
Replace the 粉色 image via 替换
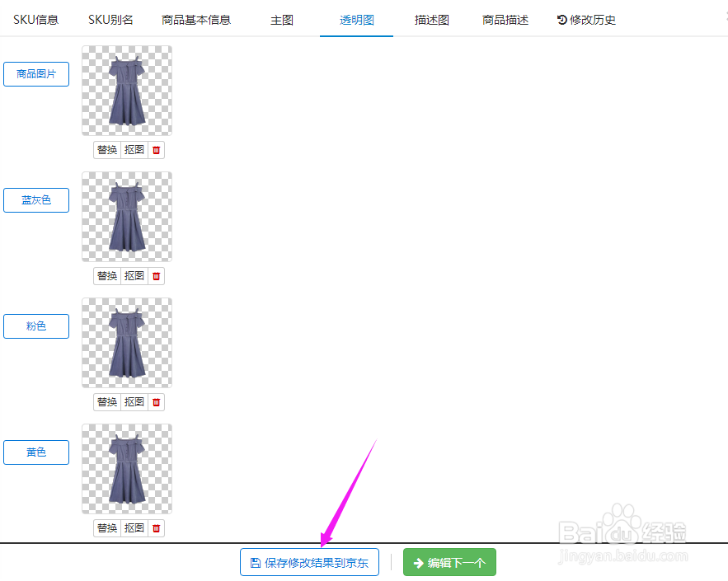coord(107,402)
